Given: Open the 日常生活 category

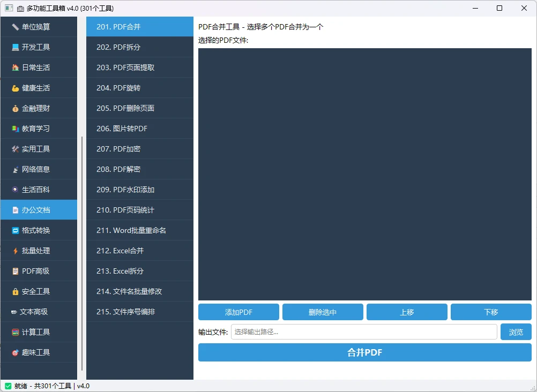Looking at the screenshot, I should click(x=39, y=67).
